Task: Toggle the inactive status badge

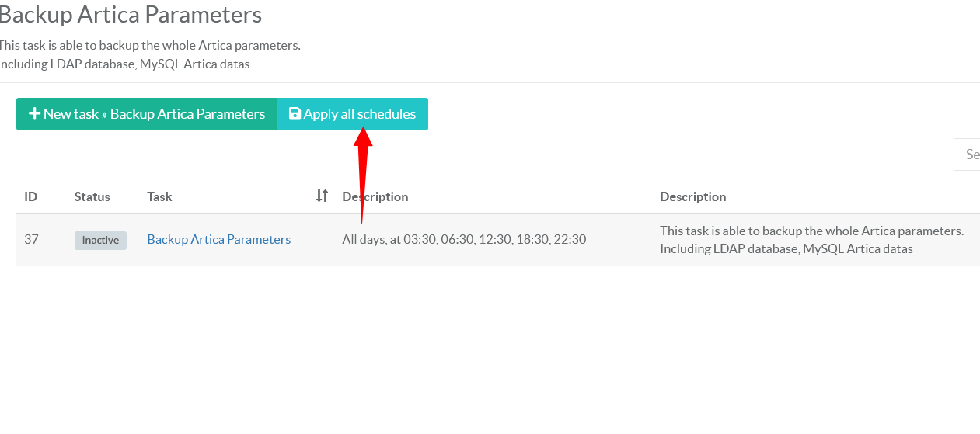Action: pos(100,241)
